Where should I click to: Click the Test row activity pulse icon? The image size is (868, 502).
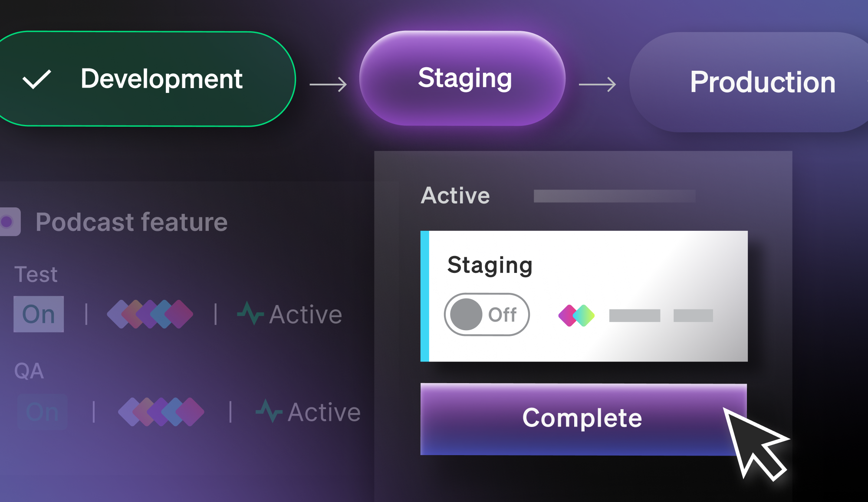coord(250,314)
